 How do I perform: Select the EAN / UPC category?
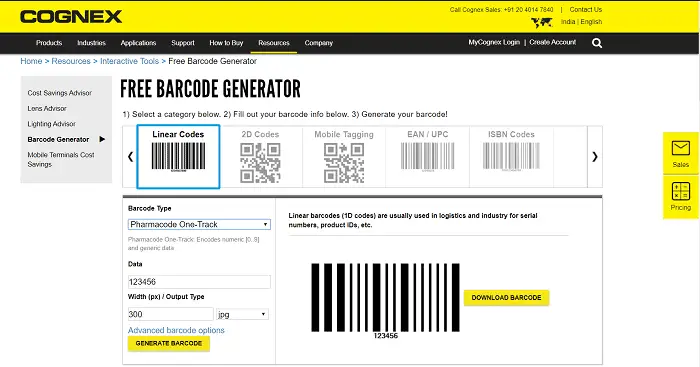427,156
